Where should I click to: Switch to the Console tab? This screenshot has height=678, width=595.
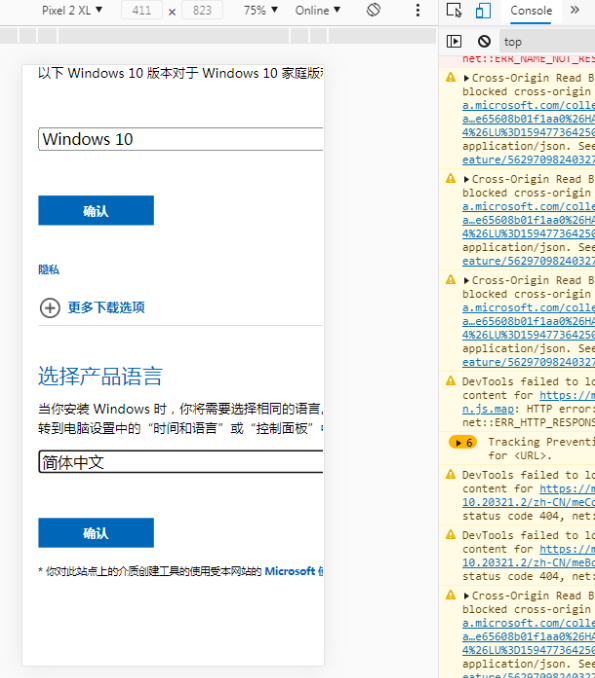click(x=531, y=10)
